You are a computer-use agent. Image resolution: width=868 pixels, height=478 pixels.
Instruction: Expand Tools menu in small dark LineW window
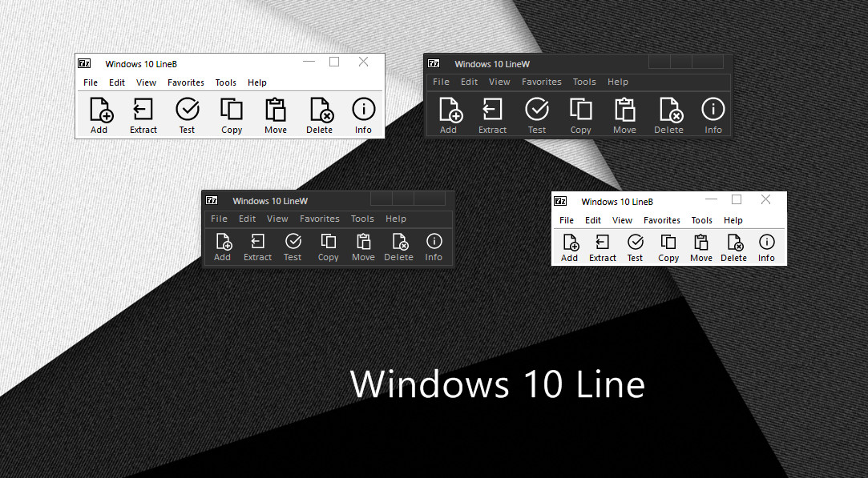pos(362,219)
